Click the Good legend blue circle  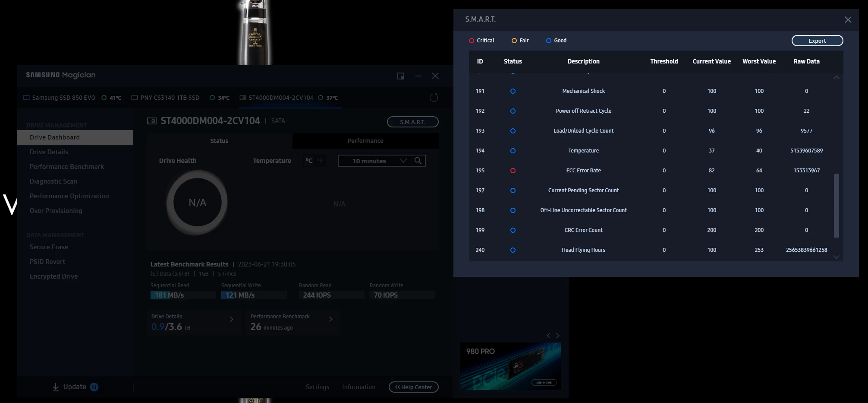point(548,41)
